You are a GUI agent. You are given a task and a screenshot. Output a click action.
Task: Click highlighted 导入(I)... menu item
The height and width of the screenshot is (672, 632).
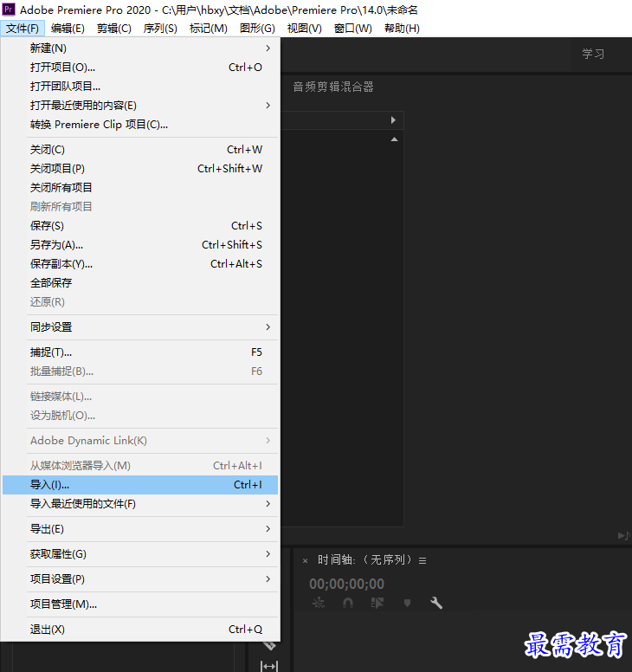click(x=140, y=485)
